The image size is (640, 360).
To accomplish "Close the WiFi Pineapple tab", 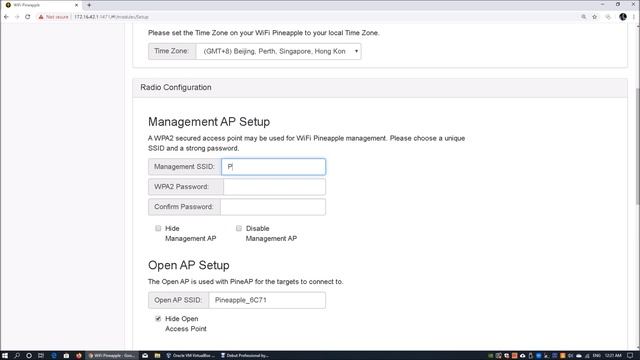I will click(x=76, y=5).
